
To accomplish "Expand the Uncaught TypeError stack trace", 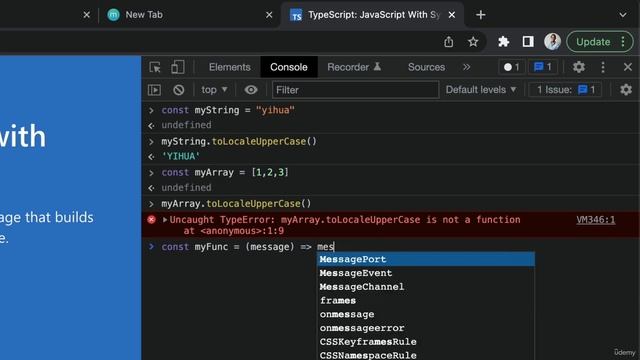I will pos(165,220).
